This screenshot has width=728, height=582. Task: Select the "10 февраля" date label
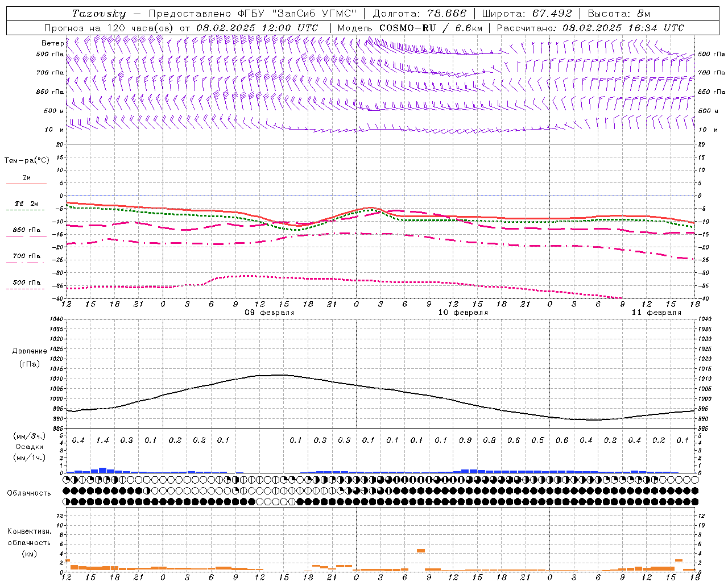[x=463, y=313]
